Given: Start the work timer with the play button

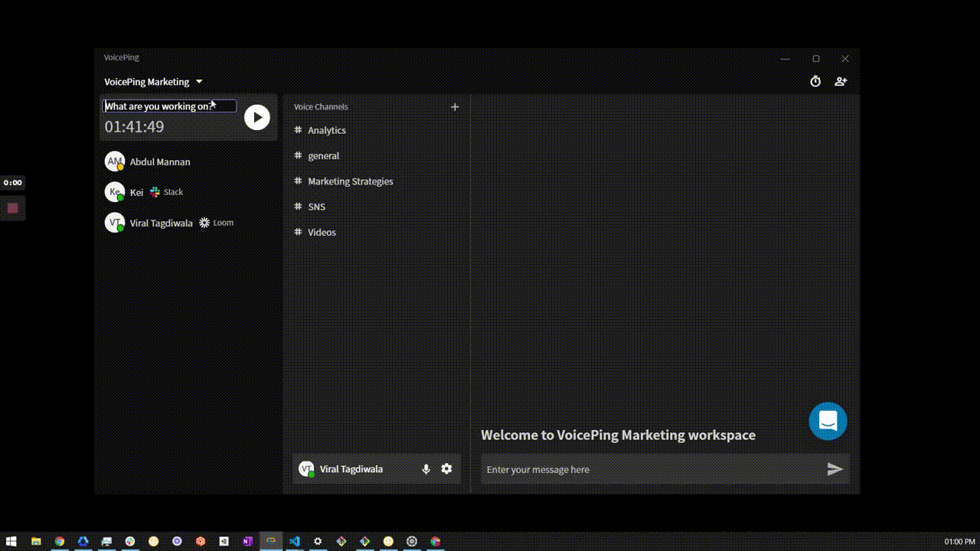Looking at the screenshot, I should click(x=256, y=117).
